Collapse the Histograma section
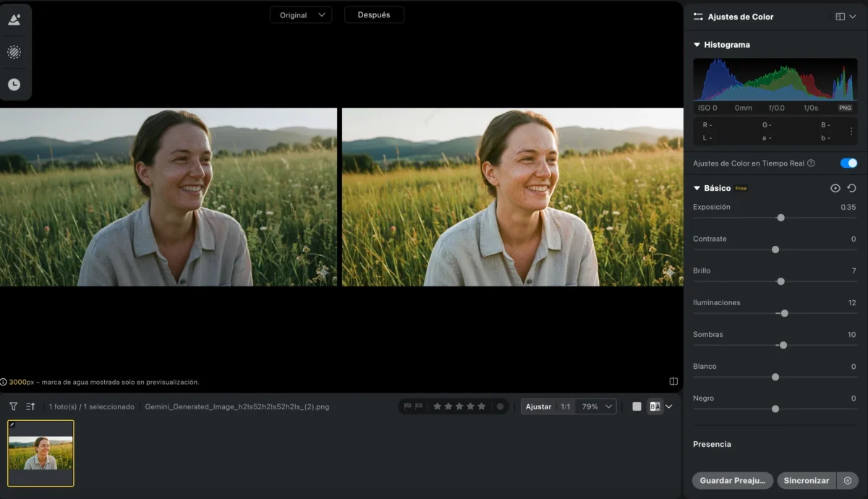This screenshot has height=499, width=868. [697, 45]
